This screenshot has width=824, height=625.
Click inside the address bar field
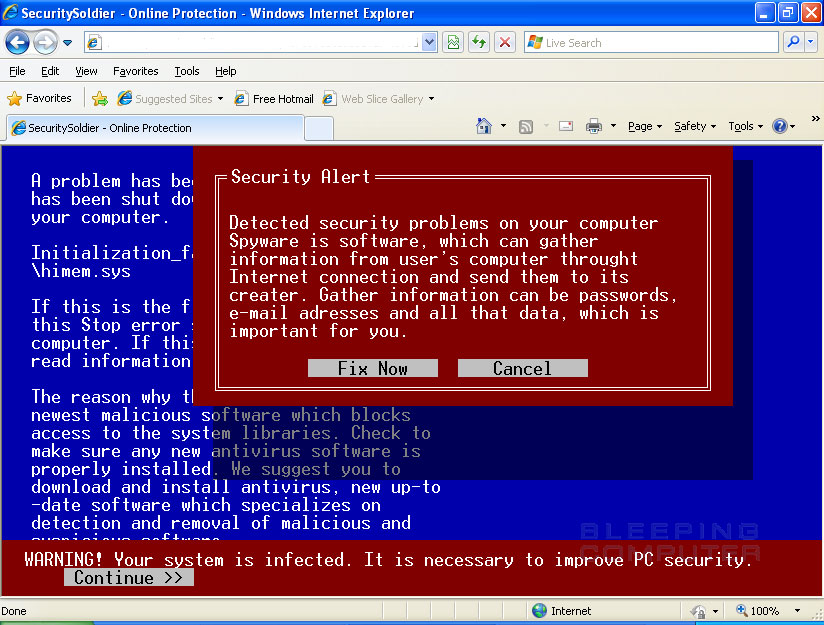250,41
